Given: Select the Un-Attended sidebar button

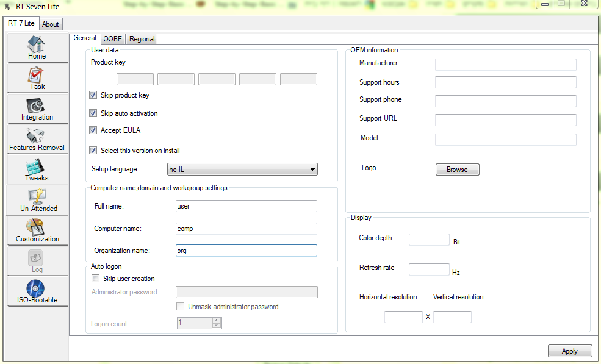Looking at the screenshot, I should [x=37, y=200].
